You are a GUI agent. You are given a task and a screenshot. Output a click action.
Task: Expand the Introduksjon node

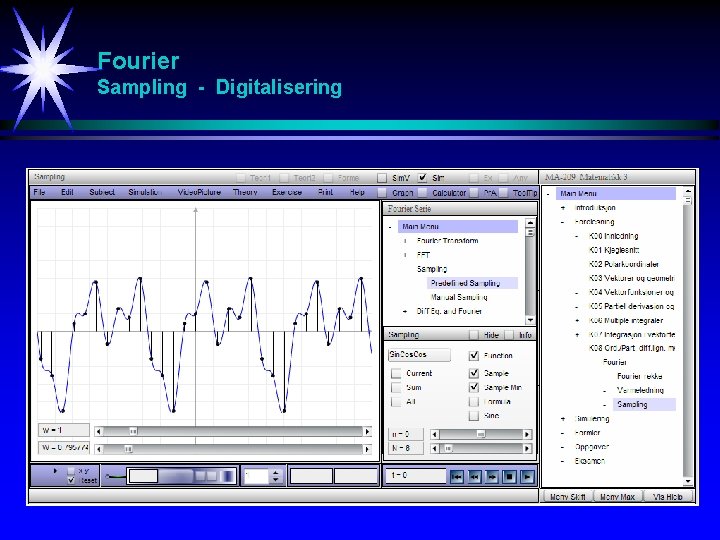563,208
